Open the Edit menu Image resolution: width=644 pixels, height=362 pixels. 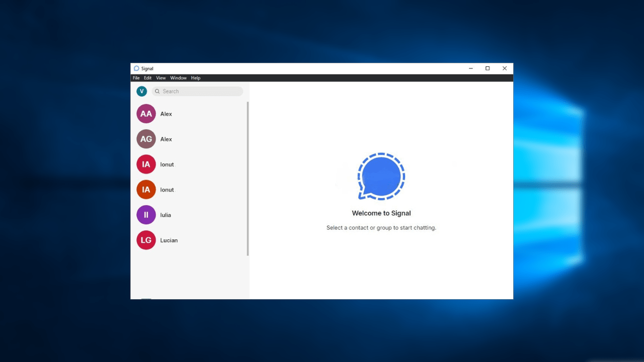coord(147,78)
